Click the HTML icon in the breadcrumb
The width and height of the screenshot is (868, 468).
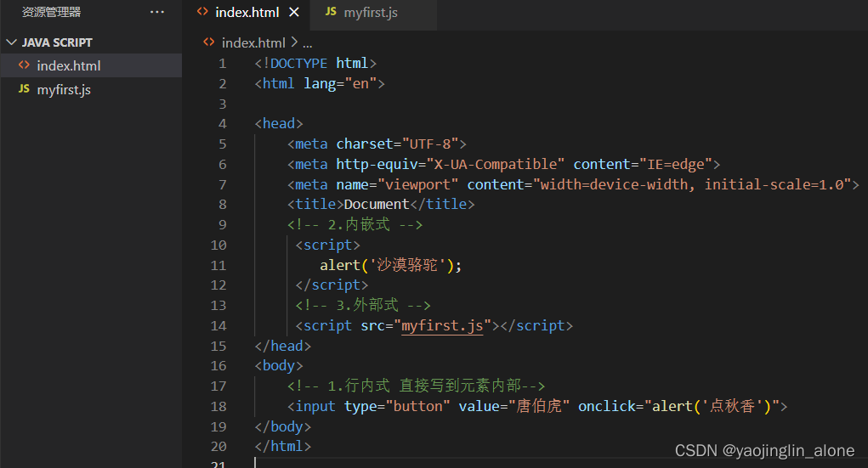[208, 42]
